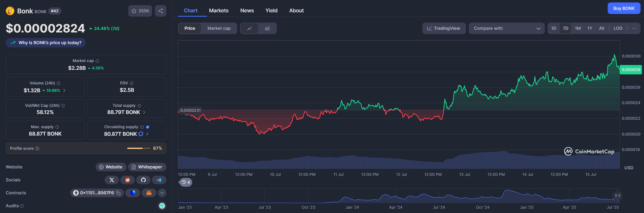Screen dimensions: 644x213
Task: Open Why is BONK's price up today
Action: 46,43
